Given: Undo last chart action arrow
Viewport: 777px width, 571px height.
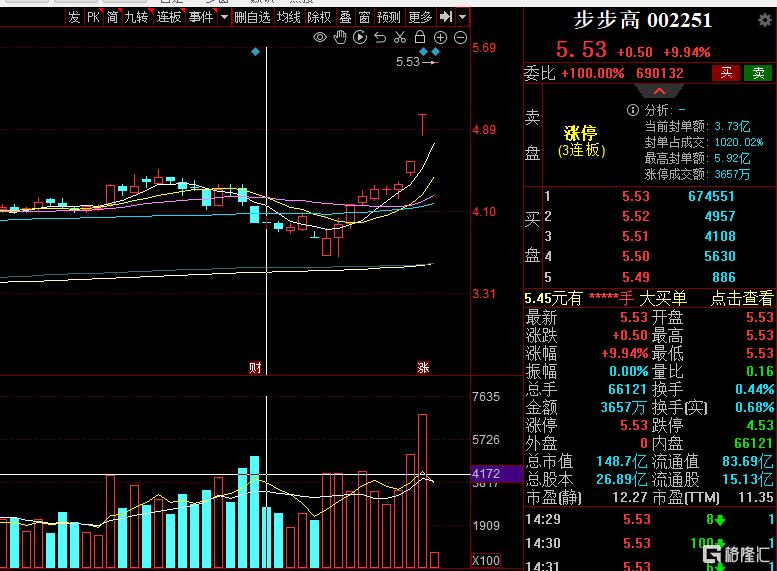Looking at the screenshot, I should click(x=380, y=37).
